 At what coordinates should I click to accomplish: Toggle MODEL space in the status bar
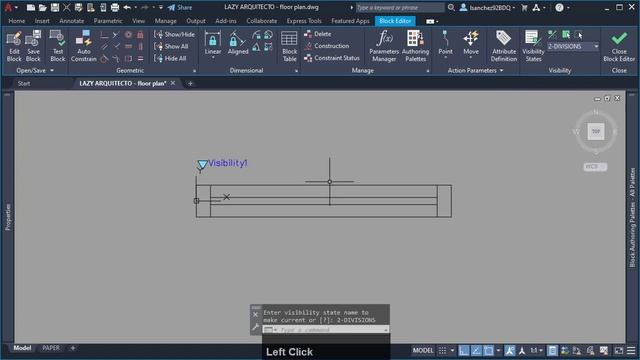423,350
